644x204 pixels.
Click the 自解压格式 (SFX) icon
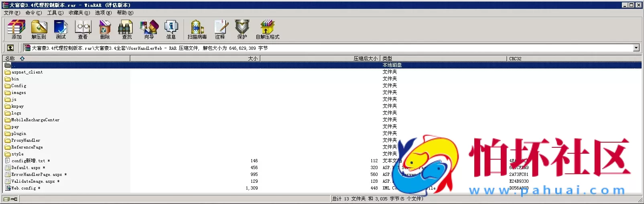point(267,29)
